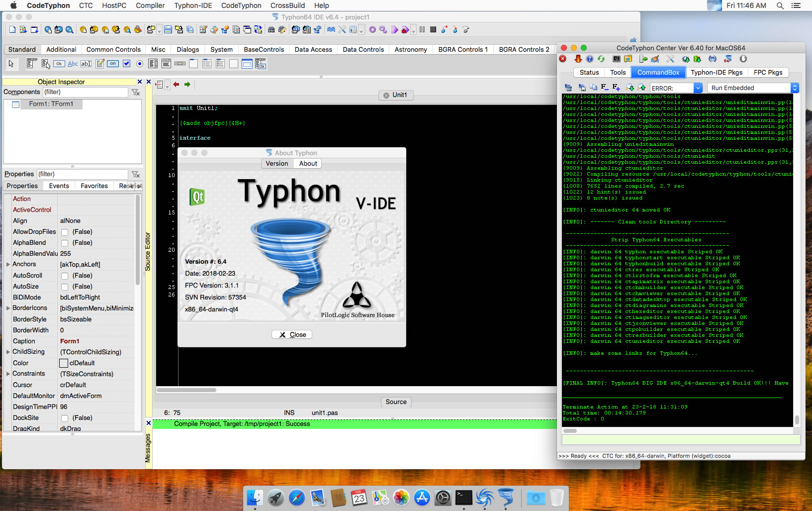Pick the TButton 'Ok' component in palette

[x=59, y=64]
